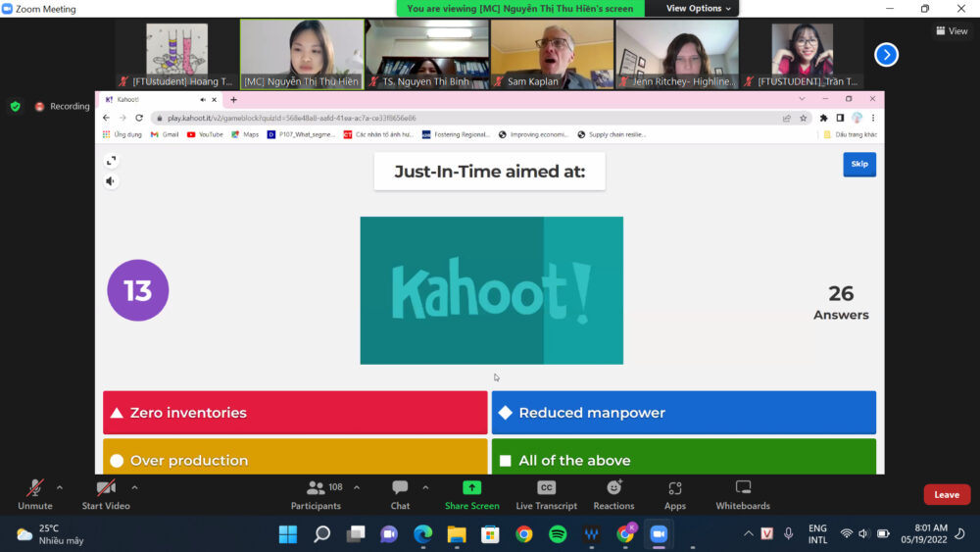Open the Windows Start menu
This screenshot has width=980, height=552.
point(288,534)
